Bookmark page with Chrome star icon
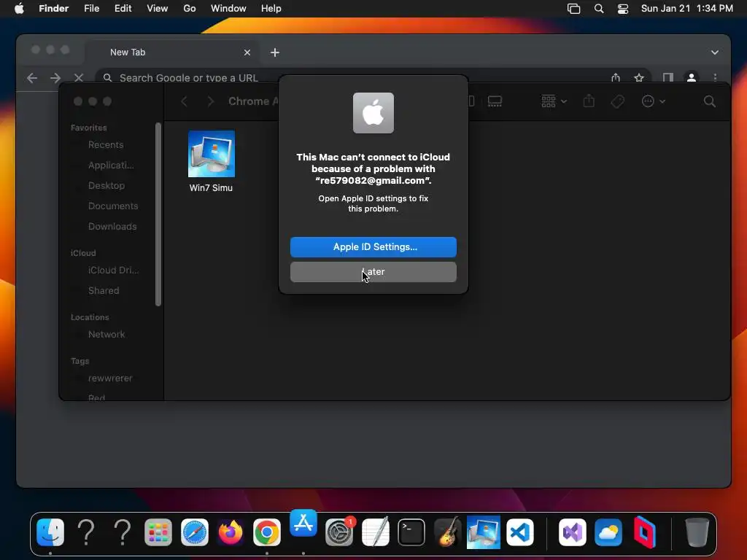The image size is (747, 560). pyautogui.click(x=639, y=77)
